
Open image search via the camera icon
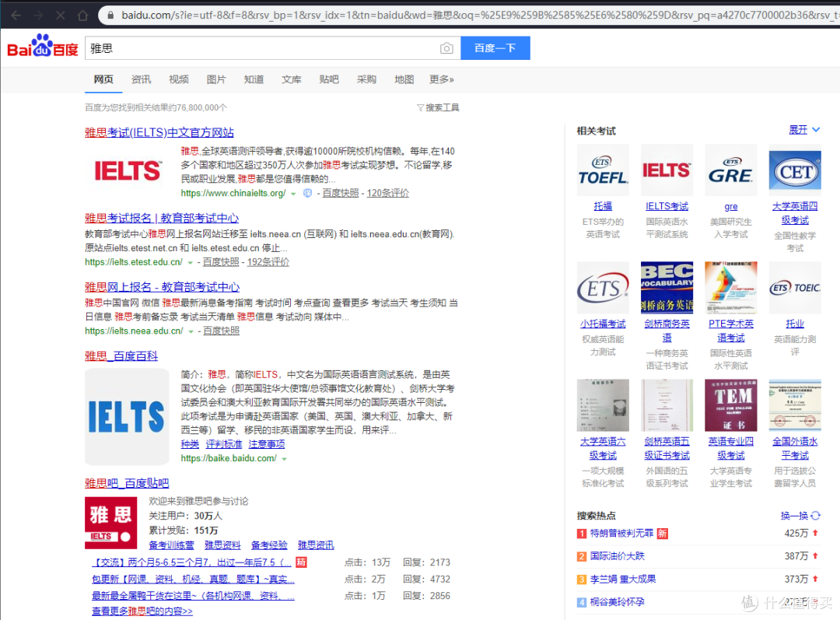coord(446,48)
